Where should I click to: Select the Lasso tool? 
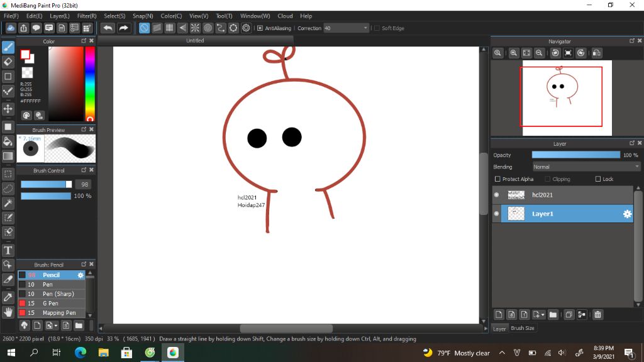pos(8,189)
